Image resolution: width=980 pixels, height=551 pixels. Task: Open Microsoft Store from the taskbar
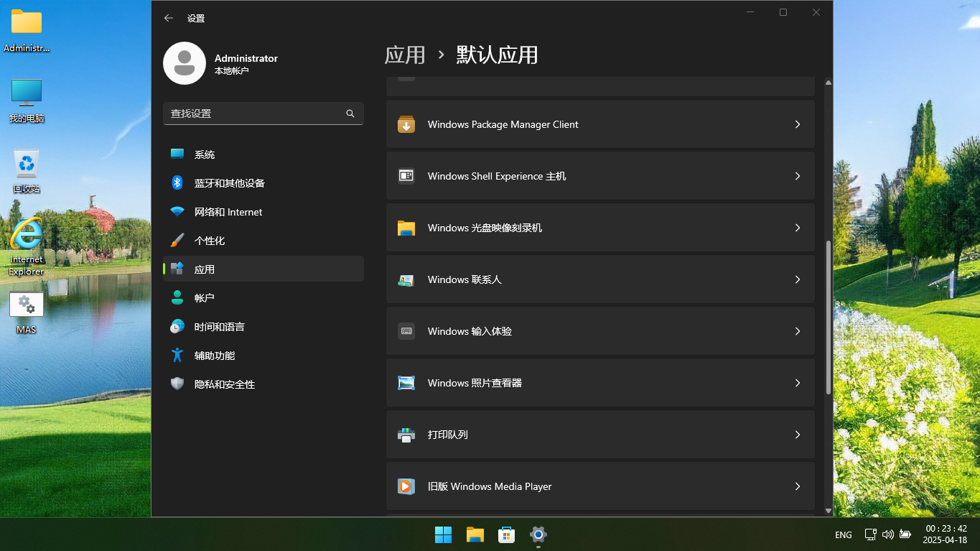[x=507, y=534]
